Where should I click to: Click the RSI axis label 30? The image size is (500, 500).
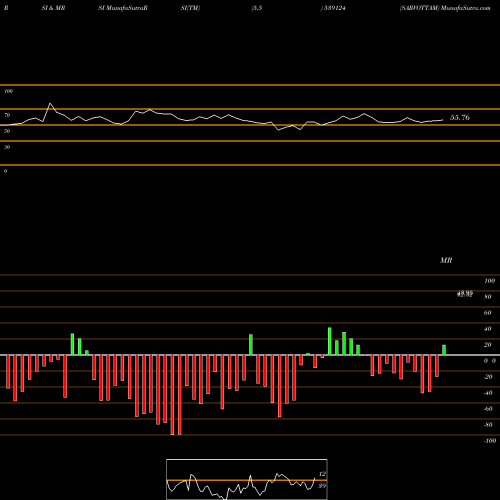7,147
